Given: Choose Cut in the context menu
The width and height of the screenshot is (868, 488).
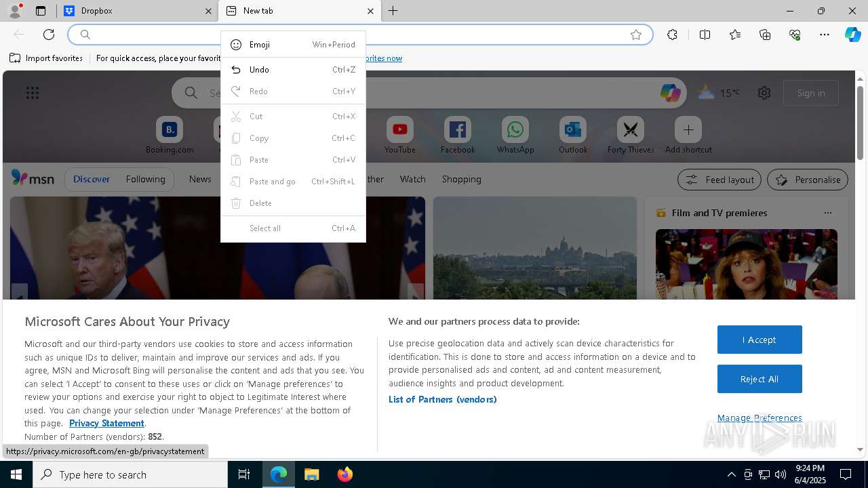Looking at the screenshot, I should click(293, 117).
